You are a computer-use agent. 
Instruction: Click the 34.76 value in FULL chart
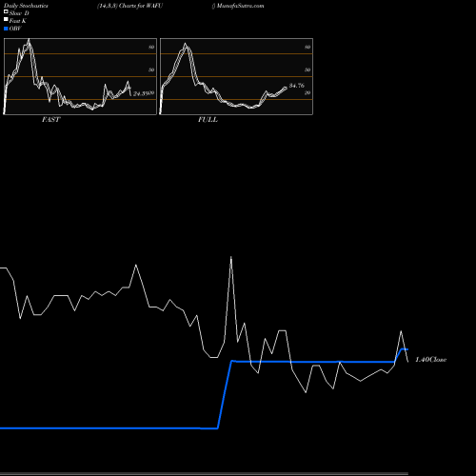click(x=297, y=86)
